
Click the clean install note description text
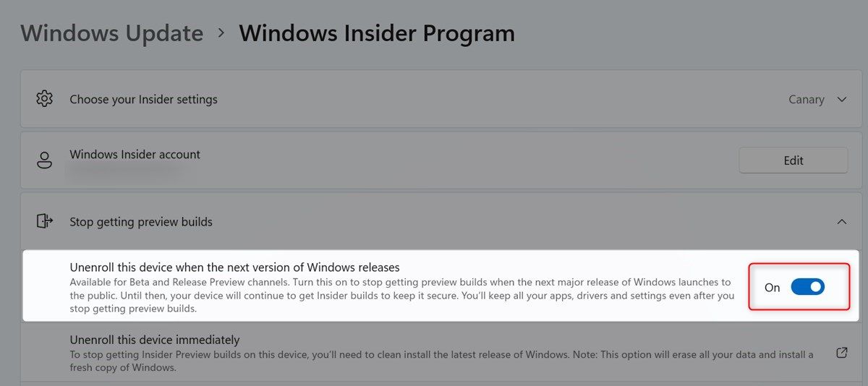pos(441,361)
